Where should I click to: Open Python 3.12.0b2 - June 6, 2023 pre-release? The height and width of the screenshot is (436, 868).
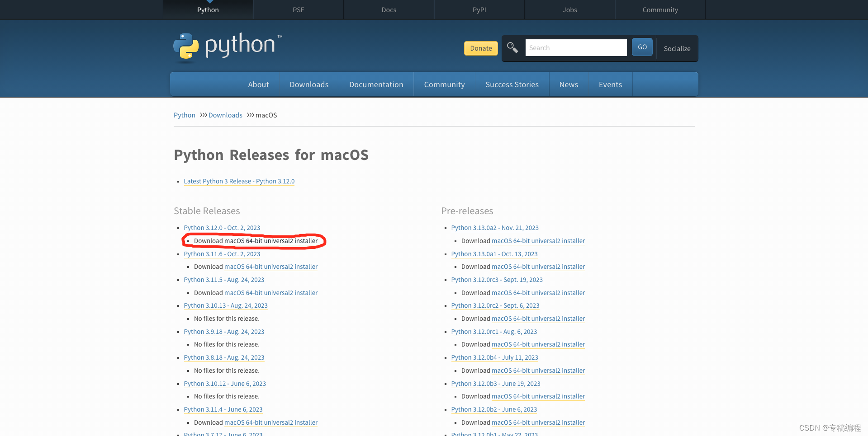(494, 409)
